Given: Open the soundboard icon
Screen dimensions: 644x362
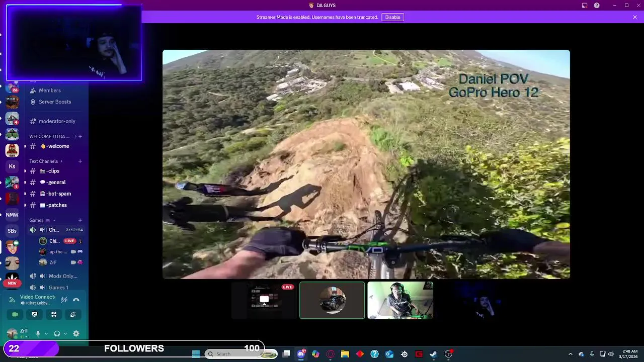Looking at the screenshot, I should [x=73, y=314].
